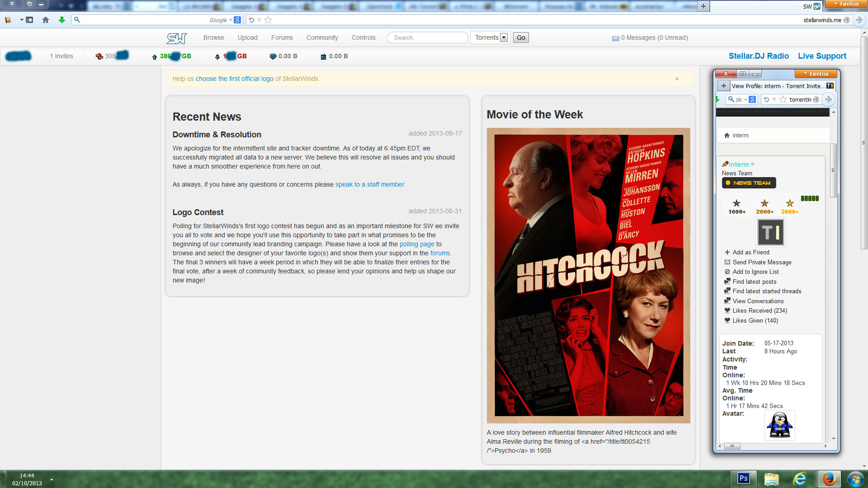Viewport: 868px width, 488px height.
Task: Open Find latest started threads
Action: 767,291
